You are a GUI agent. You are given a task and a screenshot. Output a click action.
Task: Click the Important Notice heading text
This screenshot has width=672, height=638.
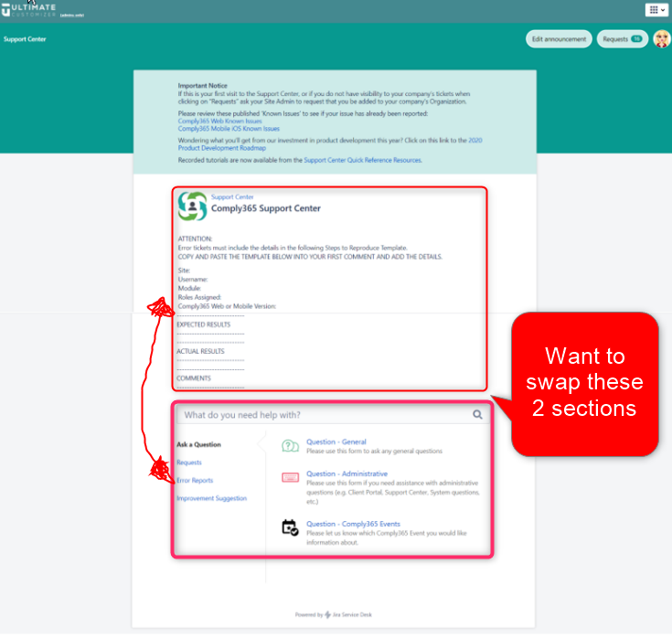tap(202, 86)
